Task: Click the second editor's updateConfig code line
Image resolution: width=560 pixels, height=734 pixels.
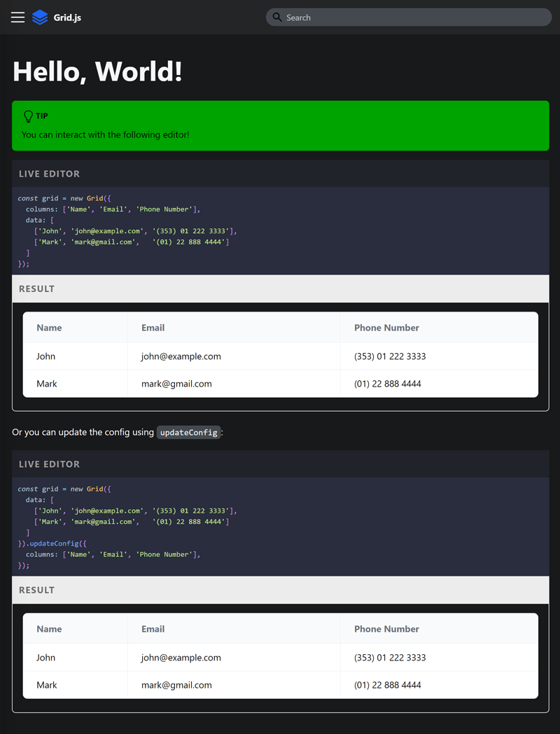Action: coord(63,543)
